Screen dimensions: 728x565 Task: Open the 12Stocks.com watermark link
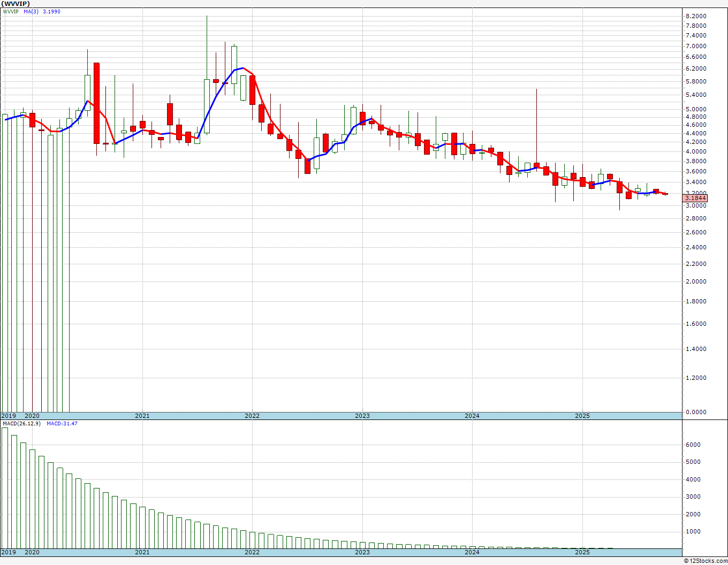(x=704, y=561)
